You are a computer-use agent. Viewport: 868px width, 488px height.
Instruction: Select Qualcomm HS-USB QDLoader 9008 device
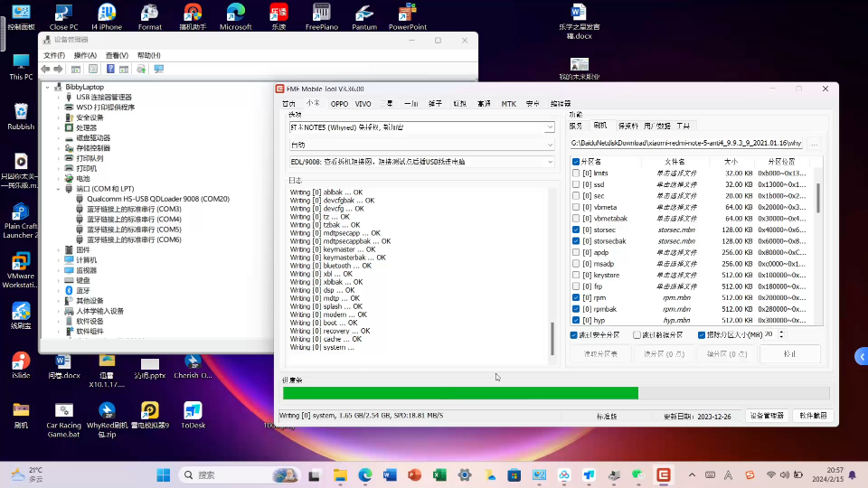[158, 199]
